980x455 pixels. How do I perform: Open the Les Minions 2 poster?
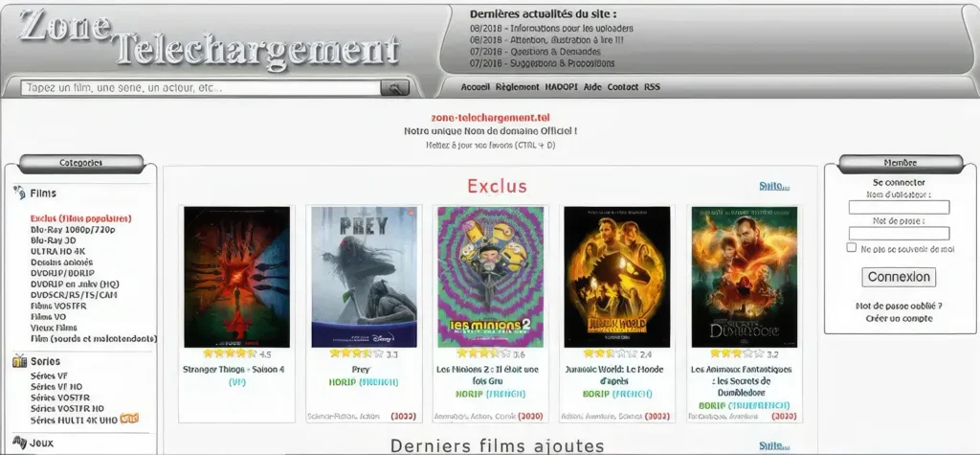tap(491, 277)
